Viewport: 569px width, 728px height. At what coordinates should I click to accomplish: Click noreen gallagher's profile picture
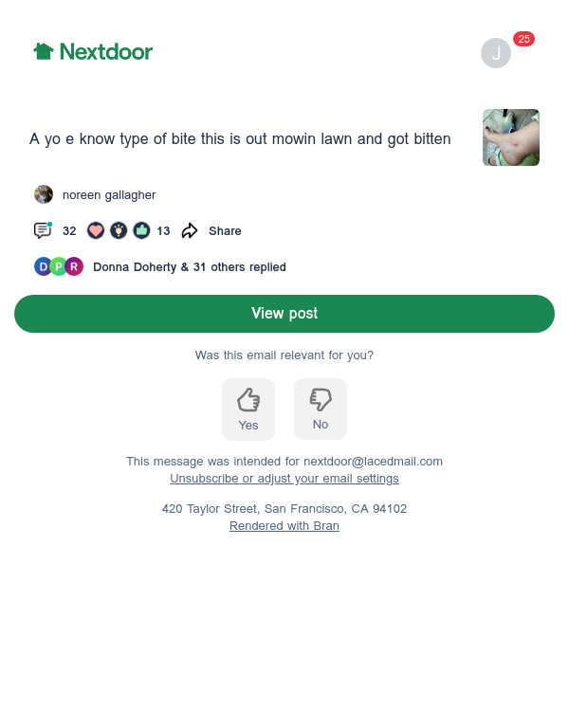(x=44, y=194)
